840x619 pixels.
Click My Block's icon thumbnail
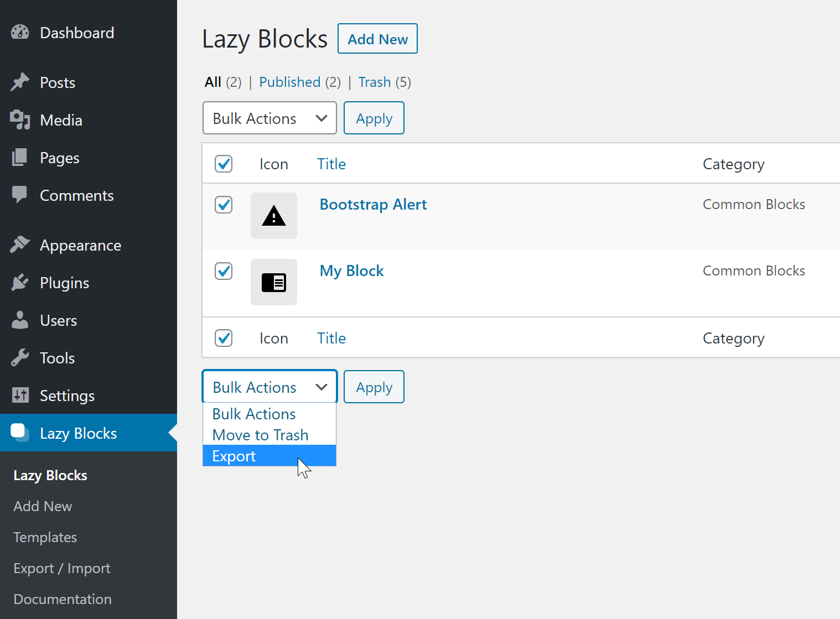[x=273, y=282]
